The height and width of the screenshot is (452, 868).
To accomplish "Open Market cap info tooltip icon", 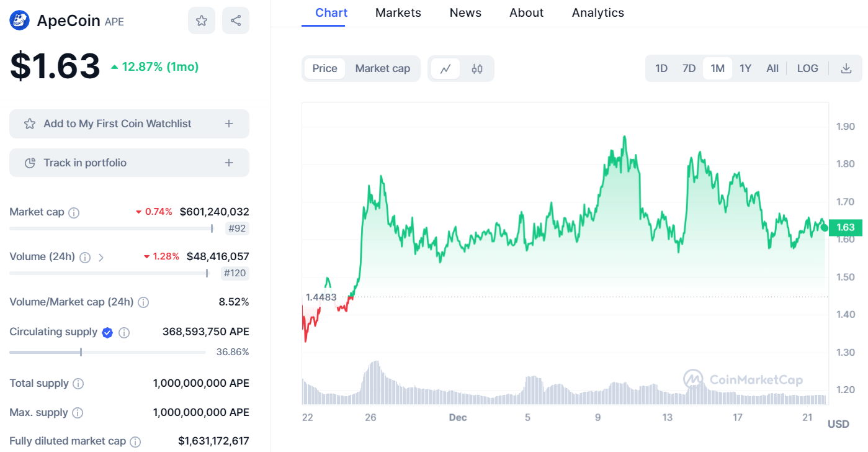I will tap(74, 212).
